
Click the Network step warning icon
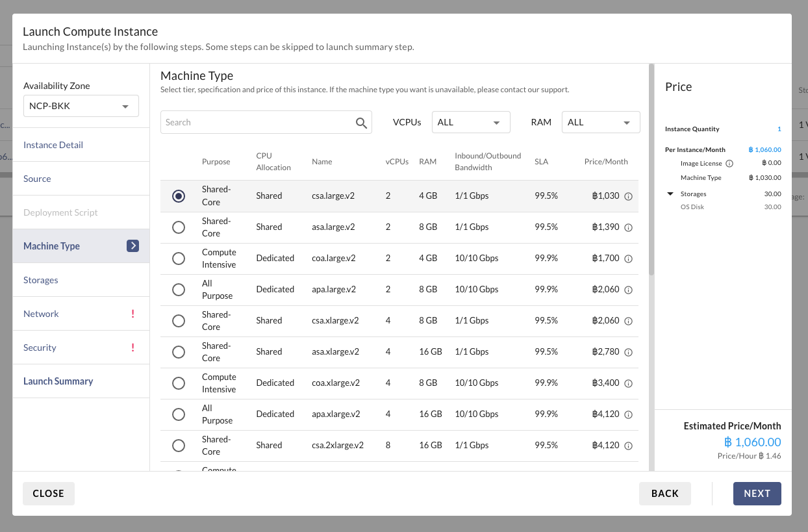pyautogui.click(x=133, y=314)
